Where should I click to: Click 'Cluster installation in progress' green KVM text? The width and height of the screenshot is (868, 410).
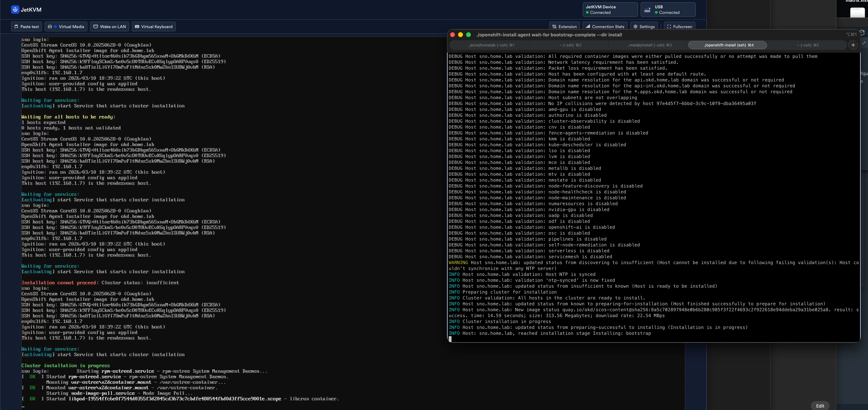tap(65, 365)
